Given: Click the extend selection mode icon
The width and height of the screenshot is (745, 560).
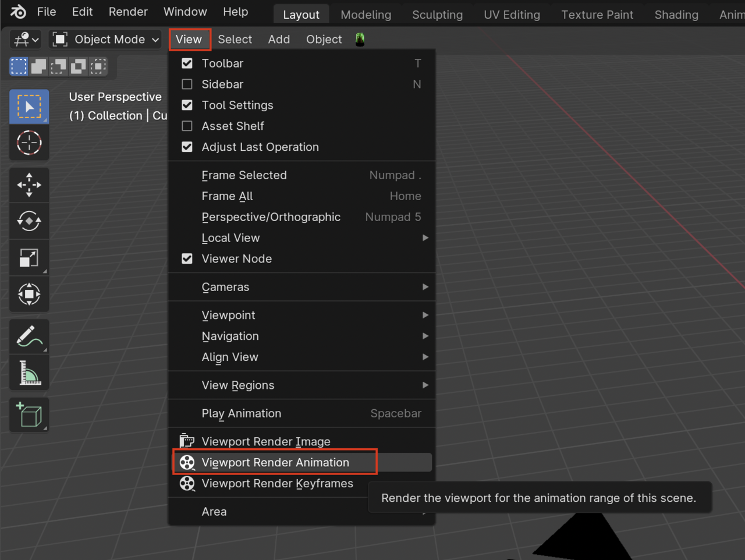Looking at the screenshot, I should click(x=38, y=66).
